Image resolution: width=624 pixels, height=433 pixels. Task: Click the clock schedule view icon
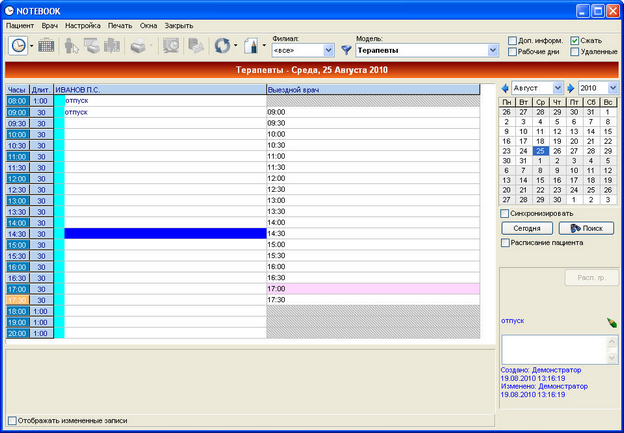coord(18,46)
